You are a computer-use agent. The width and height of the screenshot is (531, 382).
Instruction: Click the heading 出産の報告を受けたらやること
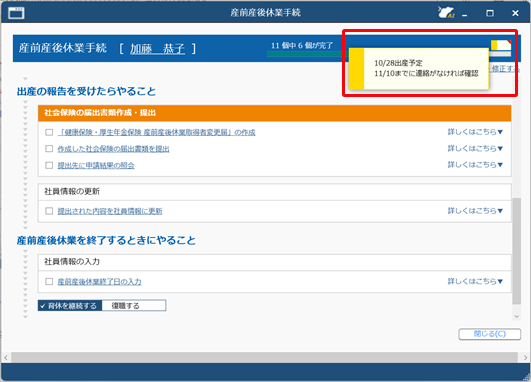(86, 91)
